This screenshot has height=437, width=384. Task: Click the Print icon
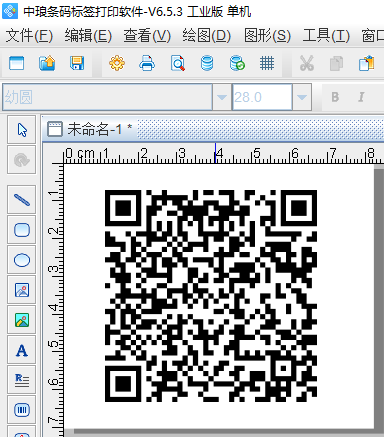coord(147,63)
